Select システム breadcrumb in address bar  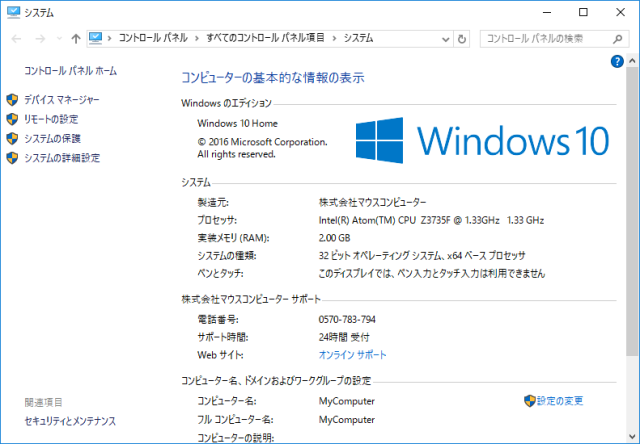358,38
